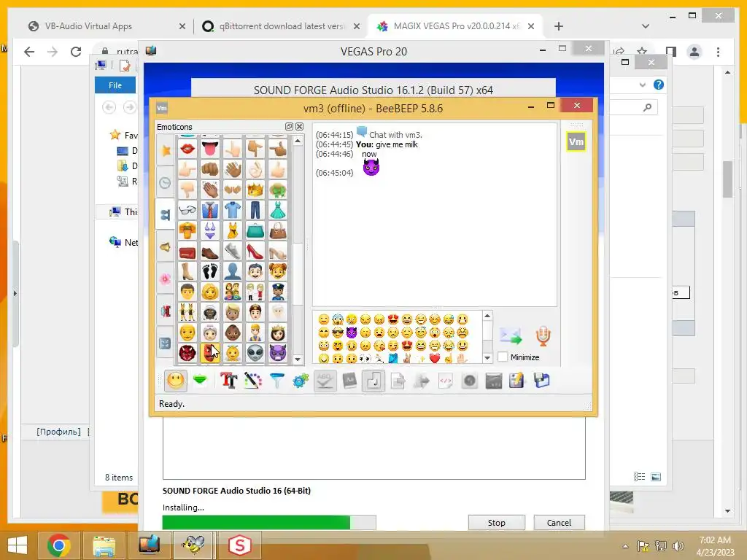Toggle the music note sound icon

[x=373, y=381]
